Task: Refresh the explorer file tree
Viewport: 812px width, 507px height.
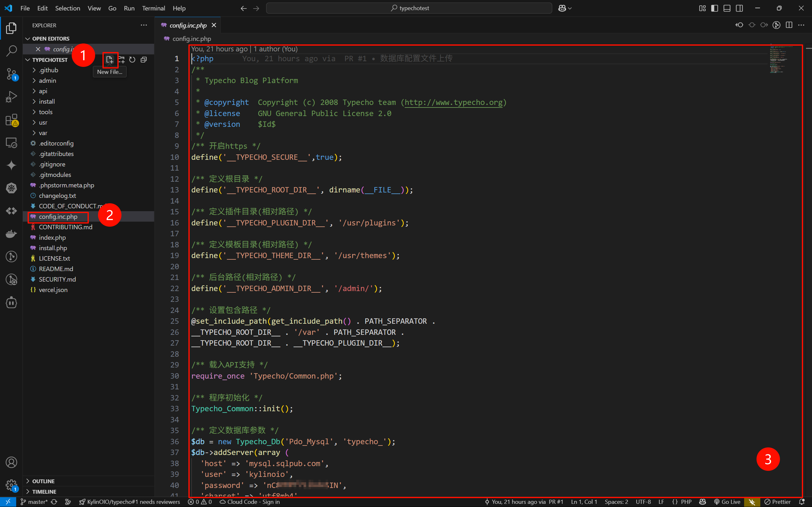Action: coord(132,60)
